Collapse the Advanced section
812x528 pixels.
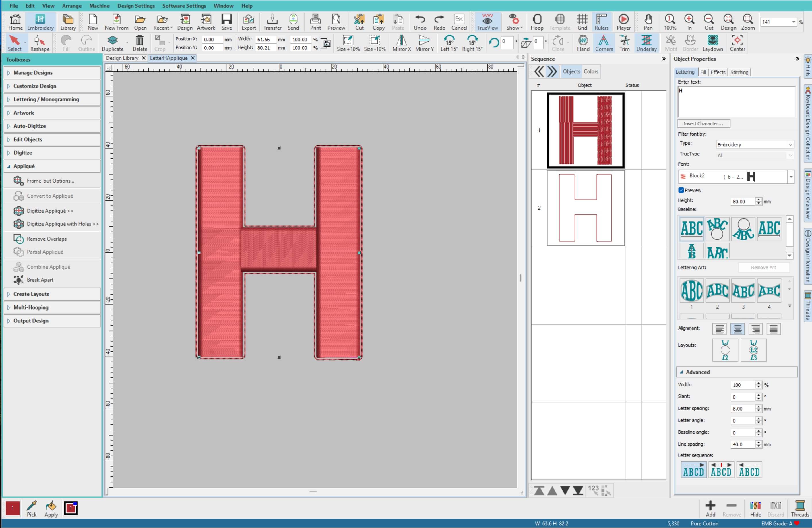(737, 372)
